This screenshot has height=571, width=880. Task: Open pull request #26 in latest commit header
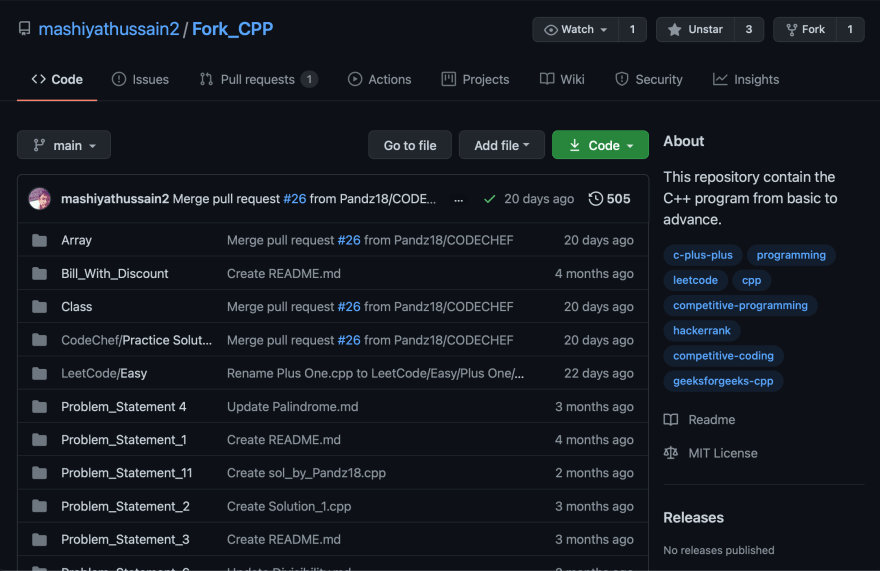click(x=295, y=199)
